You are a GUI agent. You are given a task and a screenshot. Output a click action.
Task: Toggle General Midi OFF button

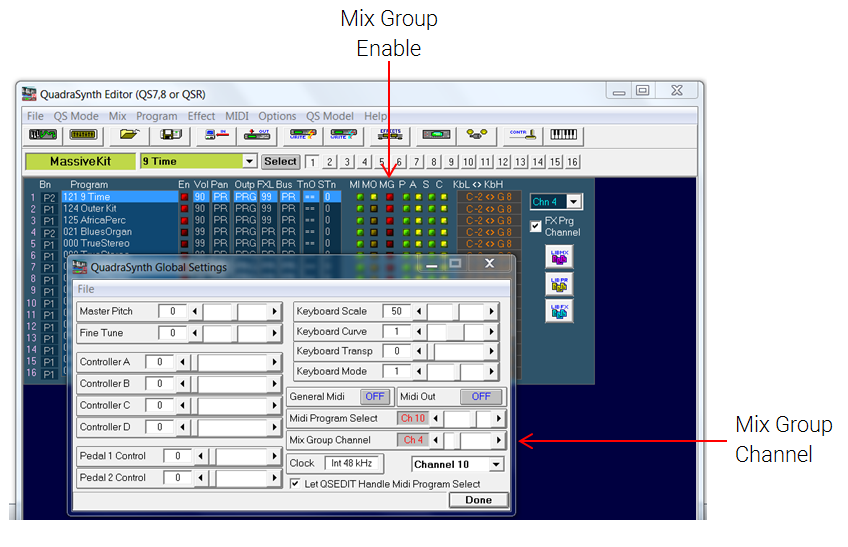373,397
